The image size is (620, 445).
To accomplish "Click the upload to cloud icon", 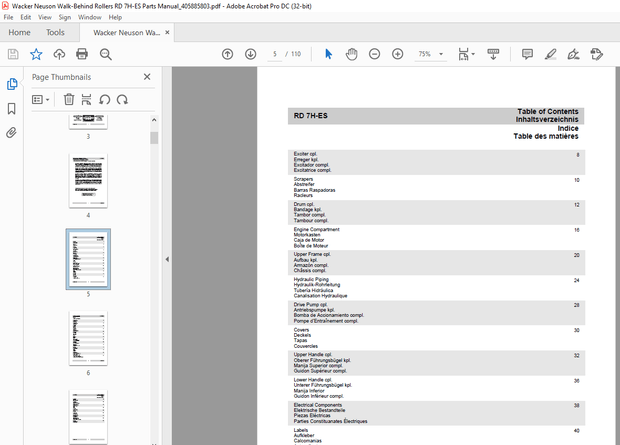I will pos(59,54).
